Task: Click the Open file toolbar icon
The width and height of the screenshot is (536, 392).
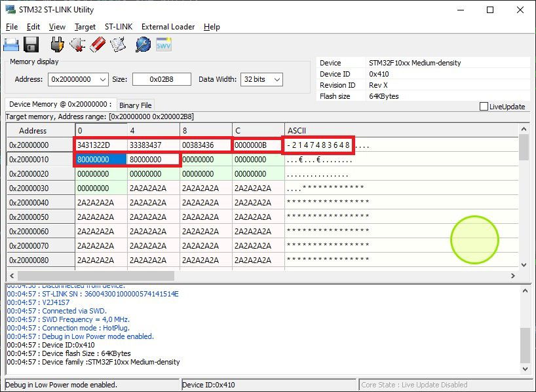Action: click(x=11, y=45)
